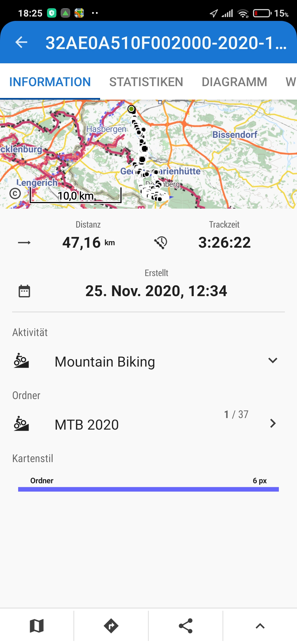Tap the blue Kartenstil line style bar
The height and width of the screenshot is (644, 297).
pos(148,489)
